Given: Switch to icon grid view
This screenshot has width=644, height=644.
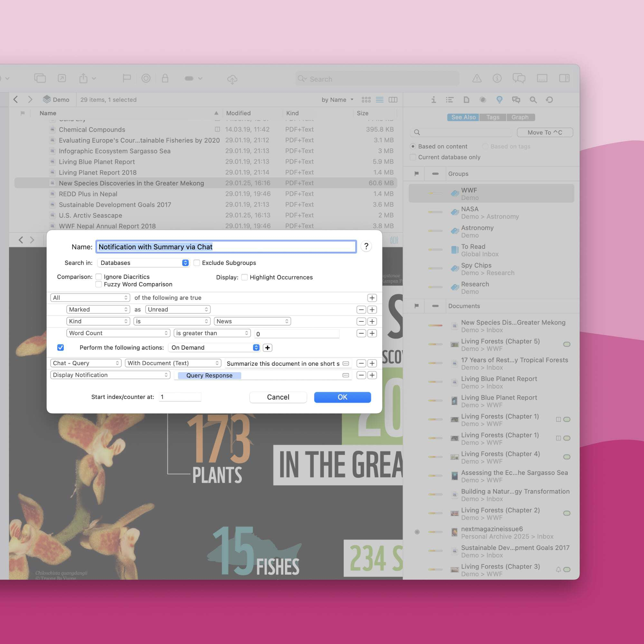Looking at the screenshot, I should coord(366,100).
